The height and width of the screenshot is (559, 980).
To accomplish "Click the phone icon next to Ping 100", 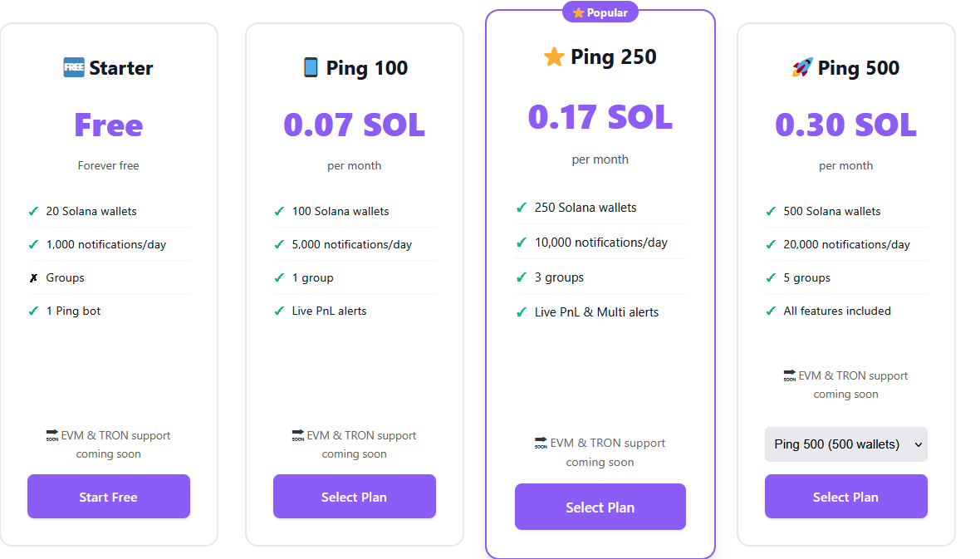I will point(311,67).
